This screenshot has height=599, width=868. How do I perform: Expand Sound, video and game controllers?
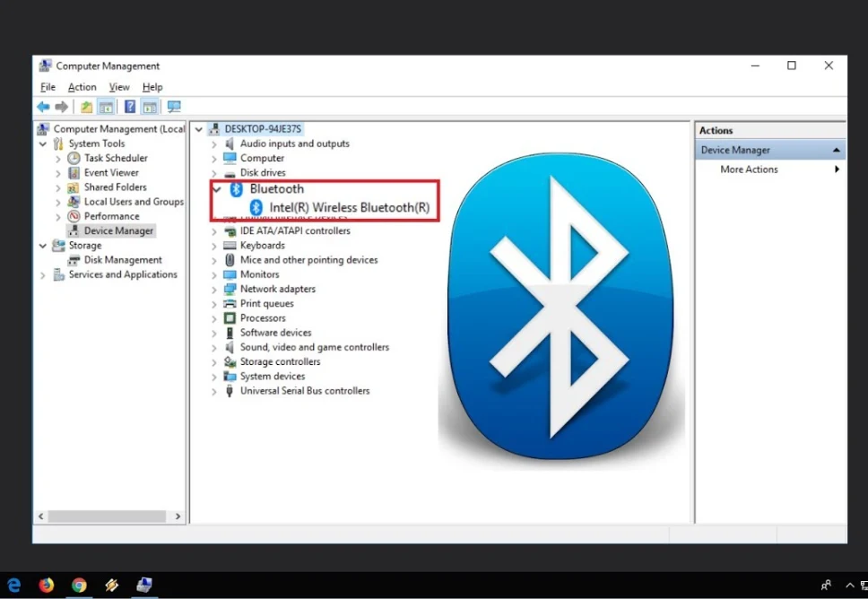tap(214, 348)
